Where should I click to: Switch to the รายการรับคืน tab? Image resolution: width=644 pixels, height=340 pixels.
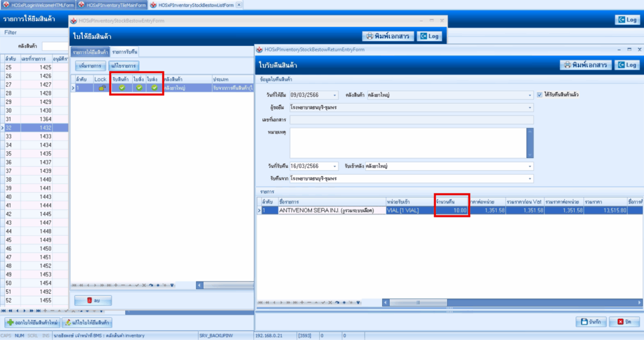pyautogui.click(x=125, y=52)
